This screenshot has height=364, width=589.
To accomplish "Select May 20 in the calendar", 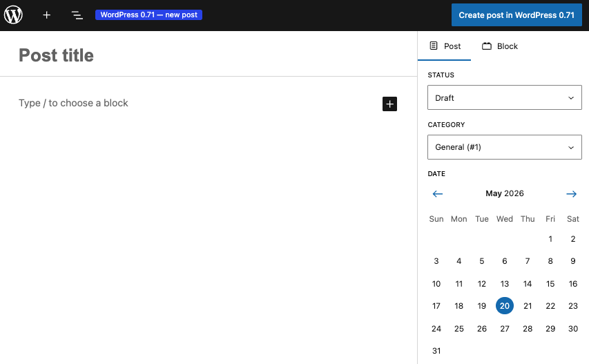I will (x=505, y=306).
